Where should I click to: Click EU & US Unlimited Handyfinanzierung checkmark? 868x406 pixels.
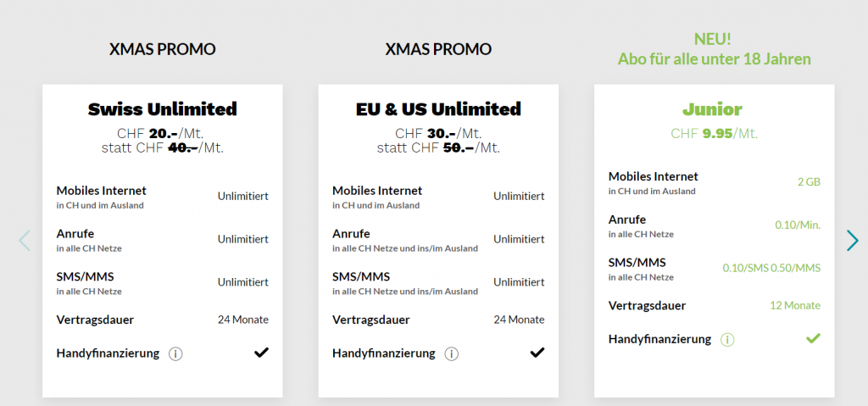point(537,353)
